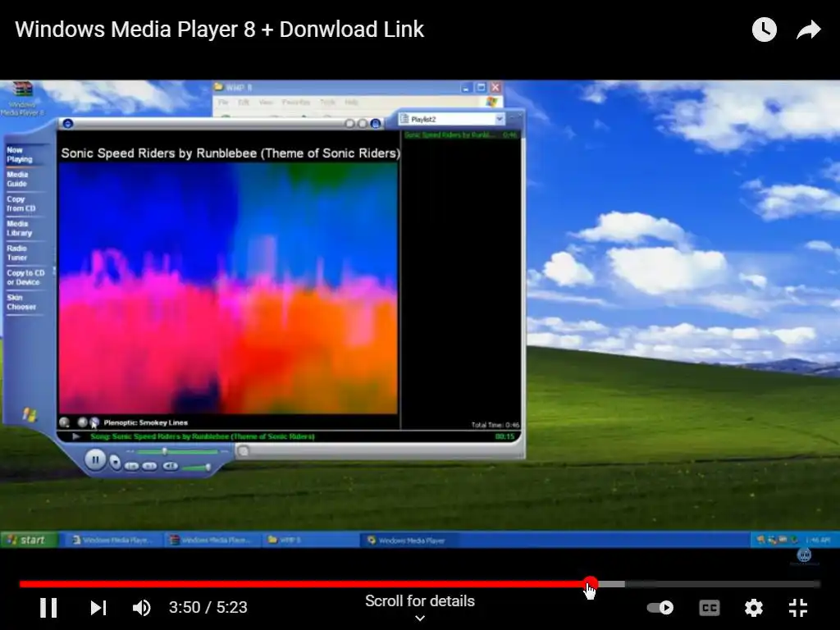Click the round blue WMP menu button
Viewport: 840px width, 630px height.
click(67, 124)
